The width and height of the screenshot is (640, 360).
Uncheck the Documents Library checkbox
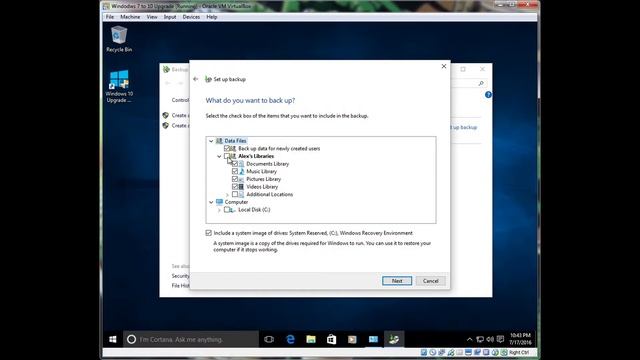[x=235, y=164]
